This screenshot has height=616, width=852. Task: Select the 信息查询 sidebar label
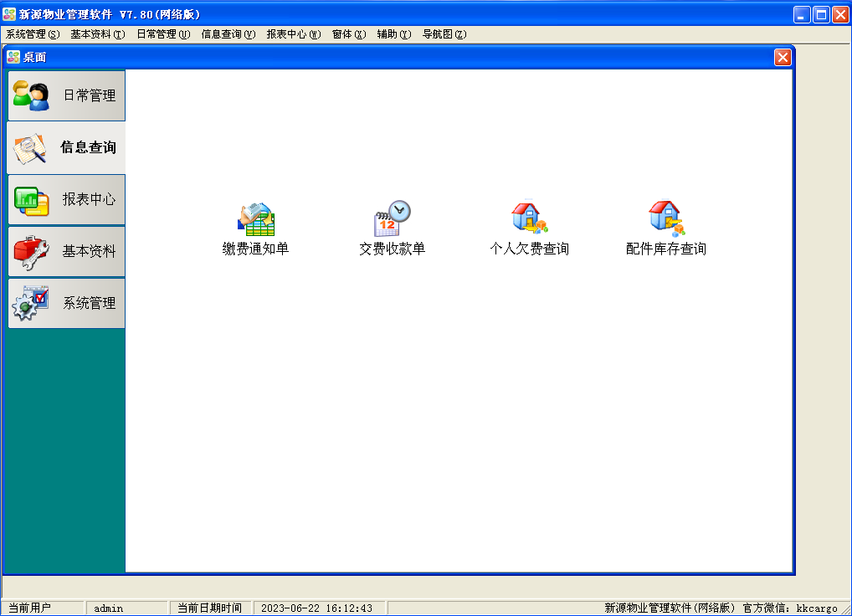coord(89,147)
